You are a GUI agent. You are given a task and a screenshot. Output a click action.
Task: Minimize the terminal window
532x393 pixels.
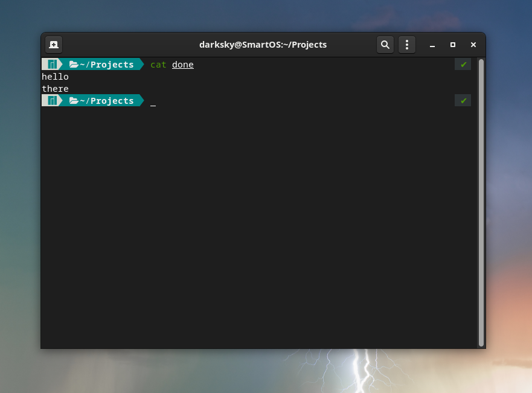click(432, 45)
